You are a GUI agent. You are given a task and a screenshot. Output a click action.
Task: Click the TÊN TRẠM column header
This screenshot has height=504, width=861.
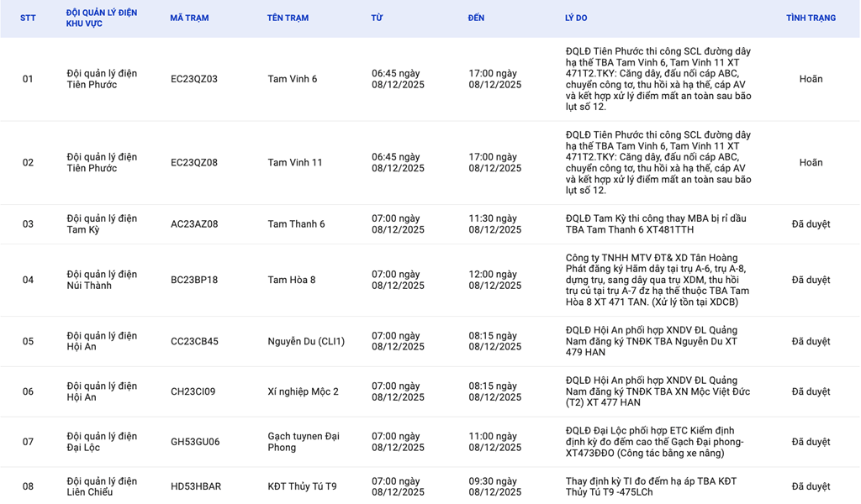pos(288,18)
